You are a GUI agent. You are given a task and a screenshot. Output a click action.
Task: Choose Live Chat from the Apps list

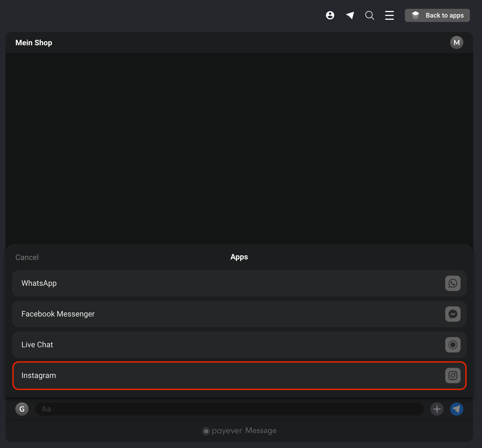(x=239, y=345)
